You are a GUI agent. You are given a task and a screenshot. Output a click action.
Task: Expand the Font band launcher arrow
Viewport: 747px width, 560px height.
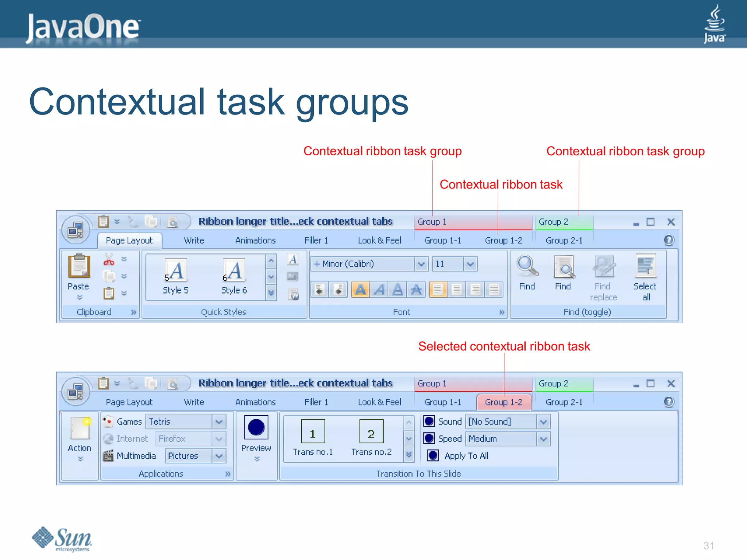pyautogui.click(x=502, y=312)
